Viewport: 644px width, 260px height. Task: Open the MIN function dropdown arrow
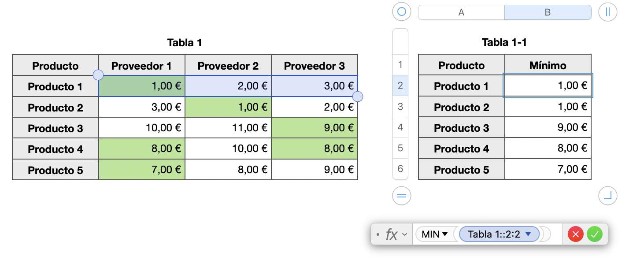pyautogui.click(x=445, y=234)
